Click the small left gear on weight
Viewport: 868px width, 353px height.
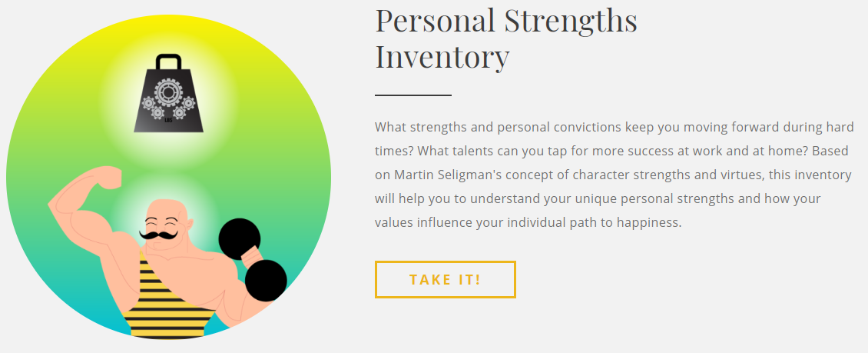click(147, 103)
